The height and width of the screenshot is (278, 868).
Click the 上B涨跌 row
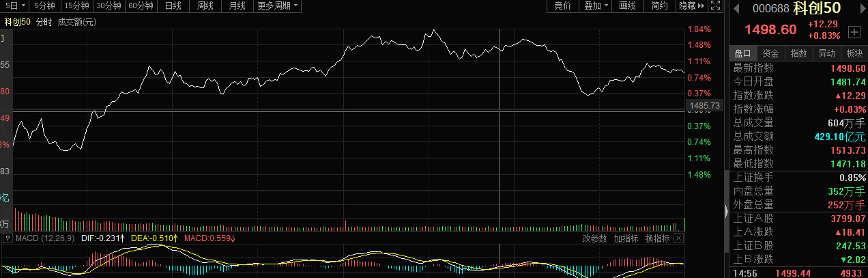(799, 260)
